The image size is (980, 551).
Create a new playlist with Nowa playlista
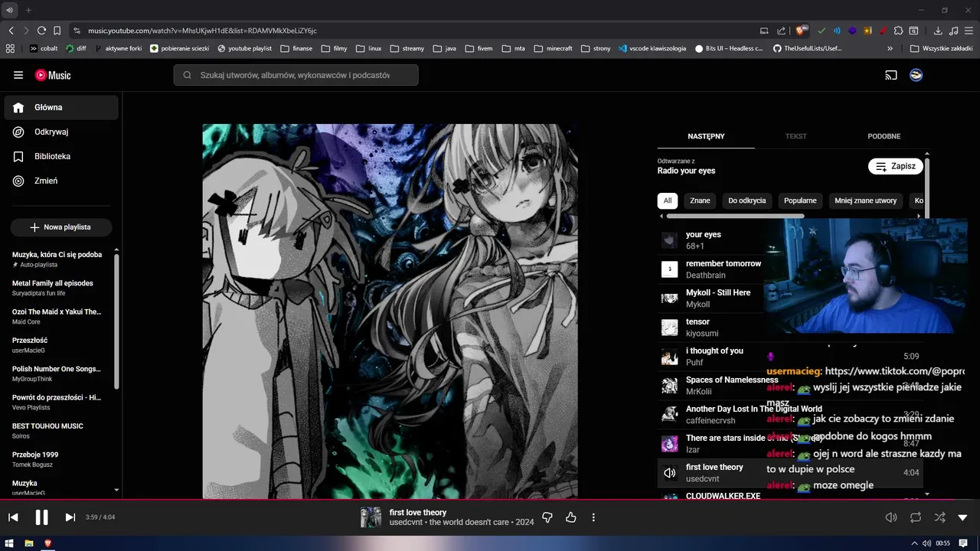click(x=60, y=227)
